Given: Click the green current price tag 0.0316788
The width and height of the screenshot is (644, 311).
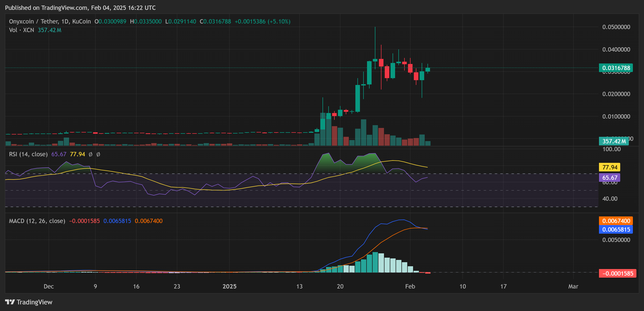Looking at the screenshot, I should click(x=616, y=68).
